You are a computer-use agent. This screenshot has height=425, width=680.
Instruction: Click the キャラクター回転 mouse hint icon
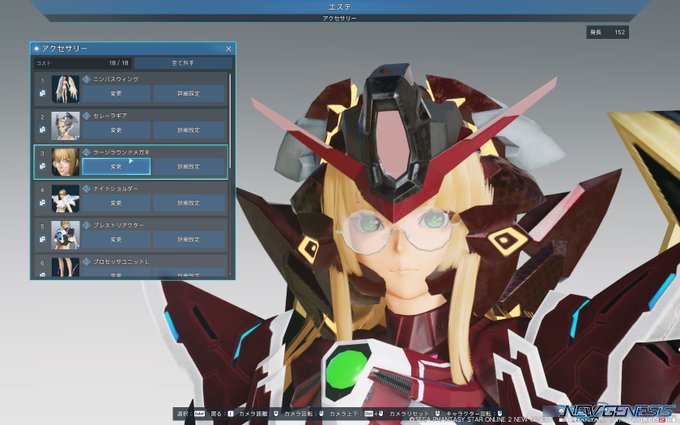click(x=500, y=414)
